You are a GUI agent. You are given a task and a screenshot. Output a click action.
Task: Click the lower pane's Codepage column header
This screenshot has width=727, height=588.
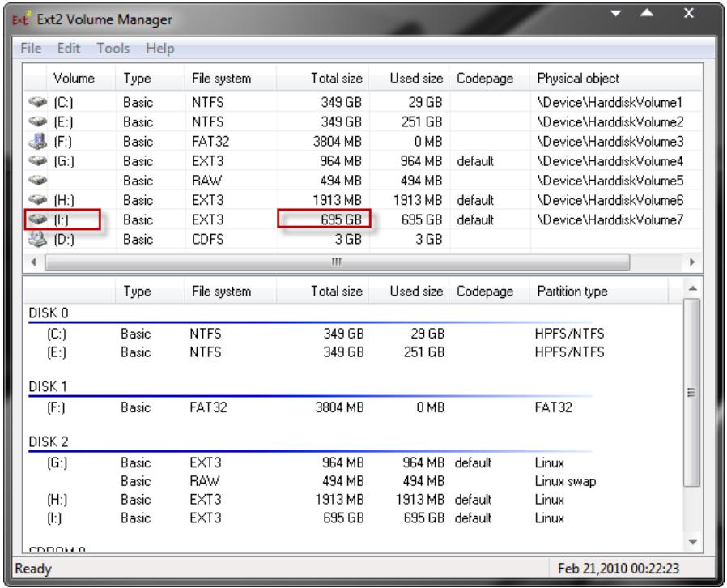pyautogui.click(x=489, y=292)
